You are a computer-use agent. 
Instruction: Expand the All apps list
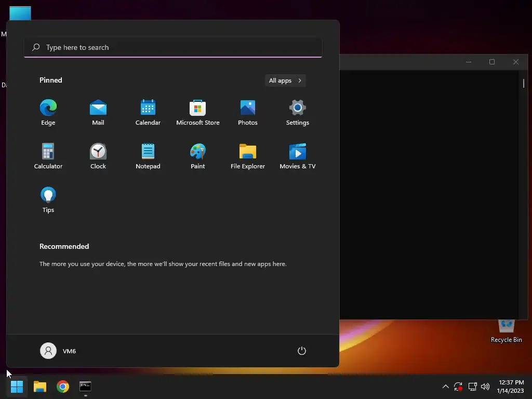click(x=285, y=81)
